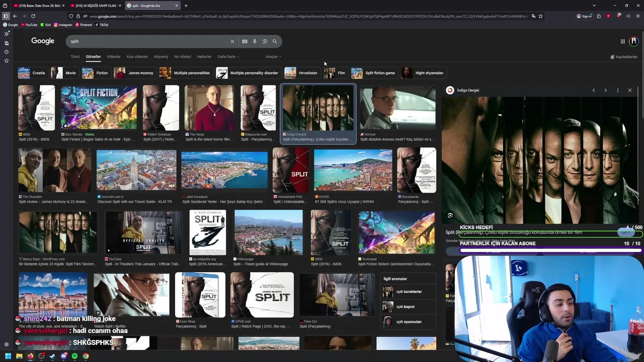
Task: Expand Daha fazla search filter menu
Action: (228, 57)
